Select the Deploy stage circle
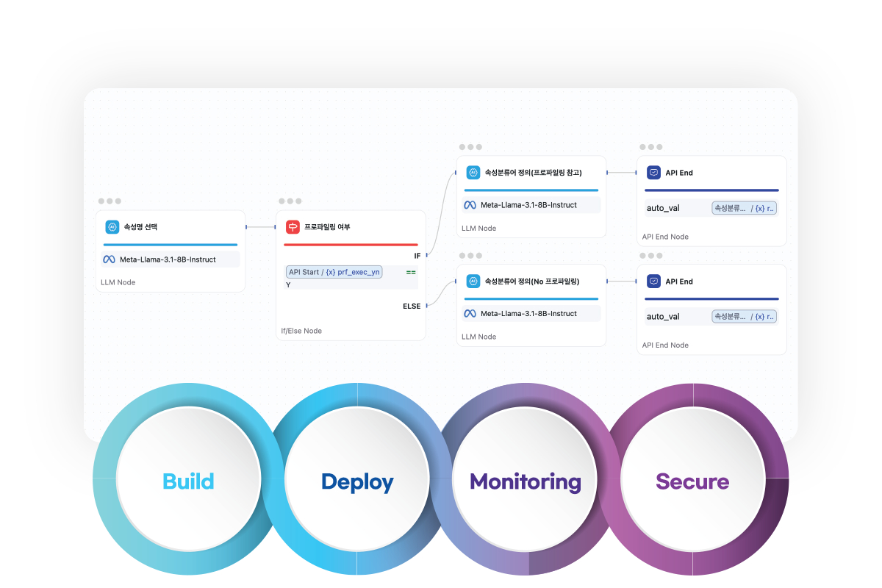The image size is (882, 588). (x=357, y=481)
